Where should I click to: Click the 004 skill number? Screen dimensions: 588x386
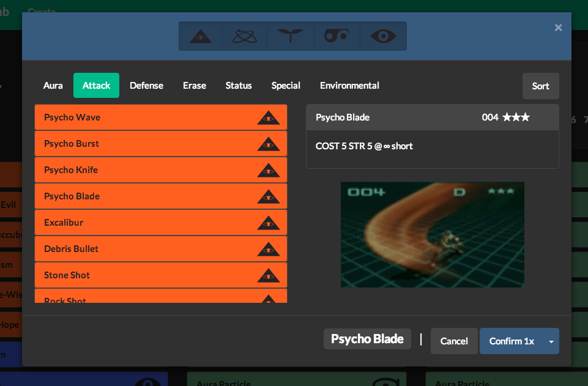(x=489, y=117)
